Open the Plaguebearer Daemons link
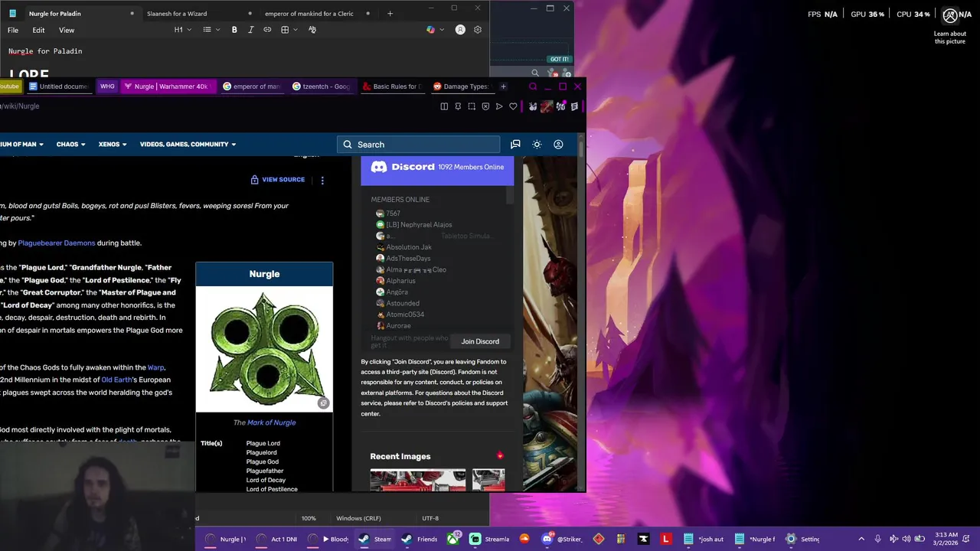Screen dimensions: 980x551 57,243
